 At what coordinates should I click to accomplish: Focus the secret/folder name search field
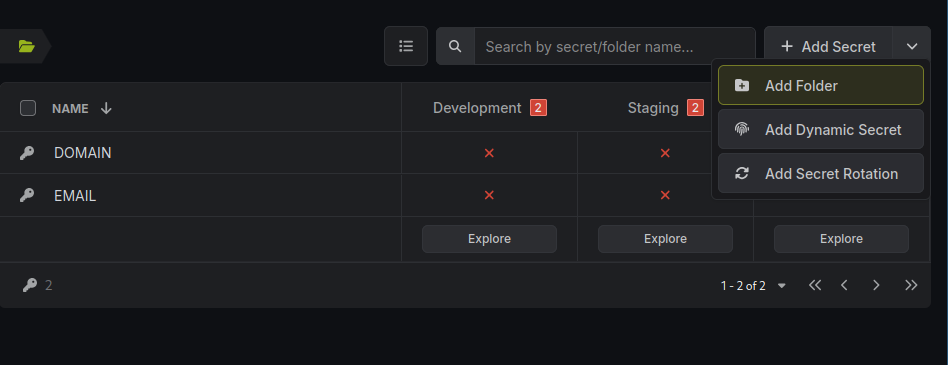pos(615,46)
